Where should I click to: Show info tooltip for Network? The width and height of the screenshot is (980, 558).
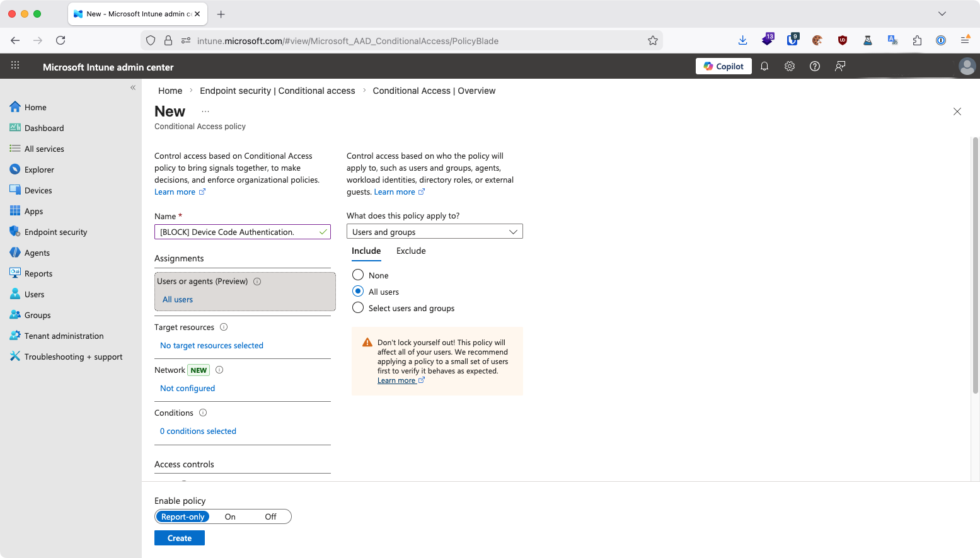coord(219,370)
